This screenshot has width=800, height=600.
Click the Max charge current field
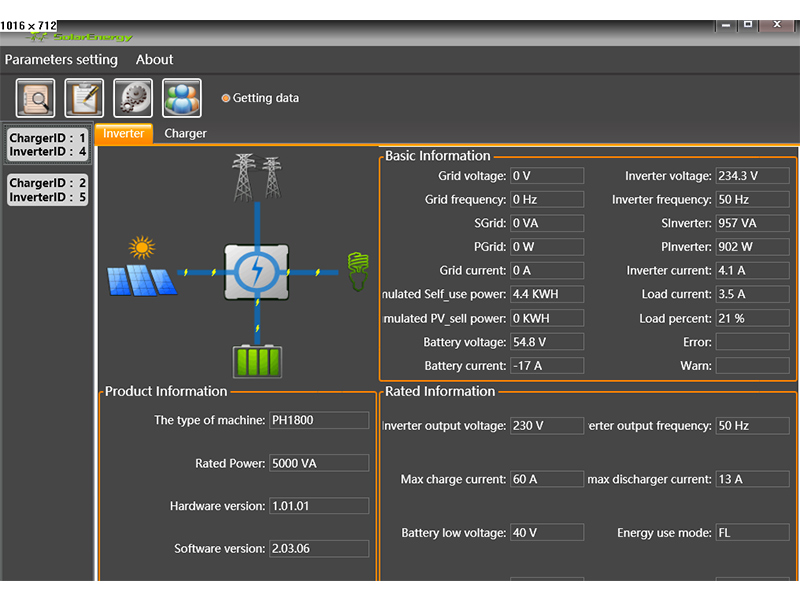point(546,479)
